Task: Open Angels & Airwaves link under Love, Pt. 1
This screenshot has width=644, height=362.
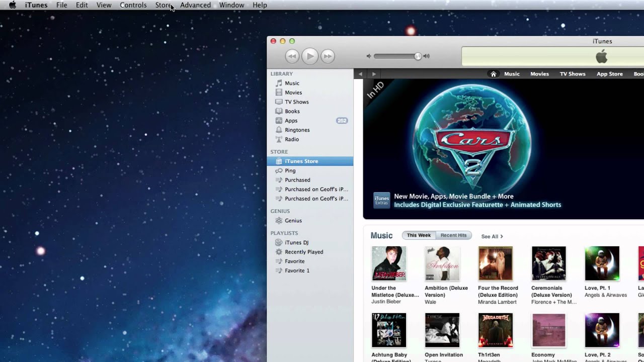Action: click(x=606, y=295)
